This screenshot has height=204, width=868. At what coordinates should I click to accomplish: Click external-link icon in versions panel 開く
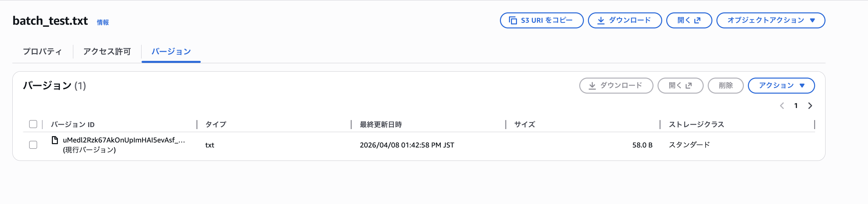[x=689, y=86]
